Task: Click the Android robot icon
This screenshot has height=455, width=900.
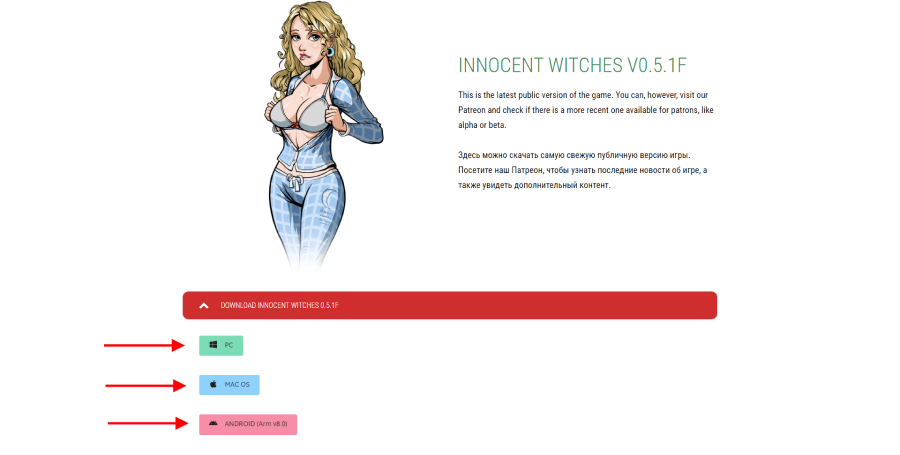Action: coord(213,423)
